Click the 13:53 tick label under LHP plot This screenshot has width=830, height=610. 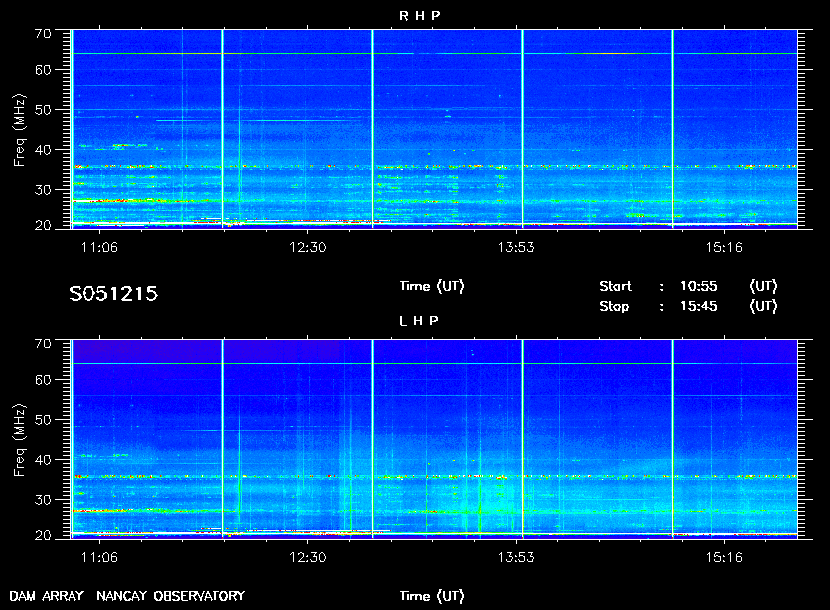tap(516, 557)
